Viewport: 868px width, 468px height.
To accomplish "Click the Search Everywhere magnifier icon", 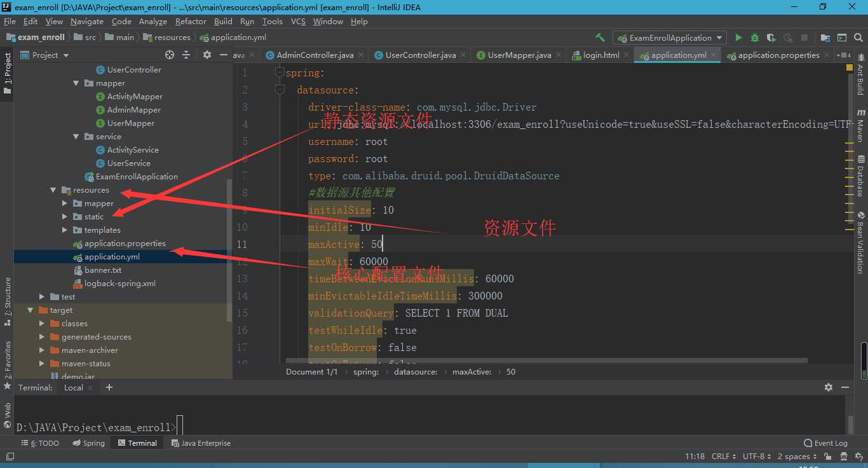I will coord(858,38).
